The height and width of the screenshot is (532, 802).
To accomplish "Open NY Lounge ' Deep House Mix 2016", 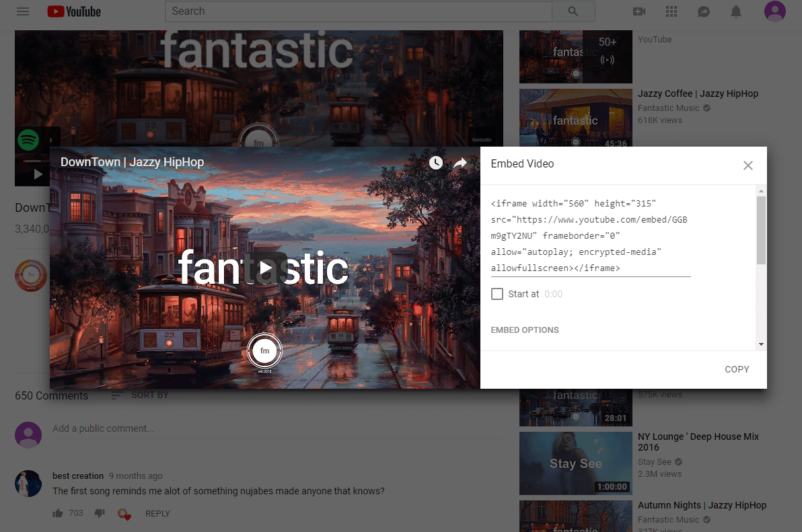I will tap(698, 442).
